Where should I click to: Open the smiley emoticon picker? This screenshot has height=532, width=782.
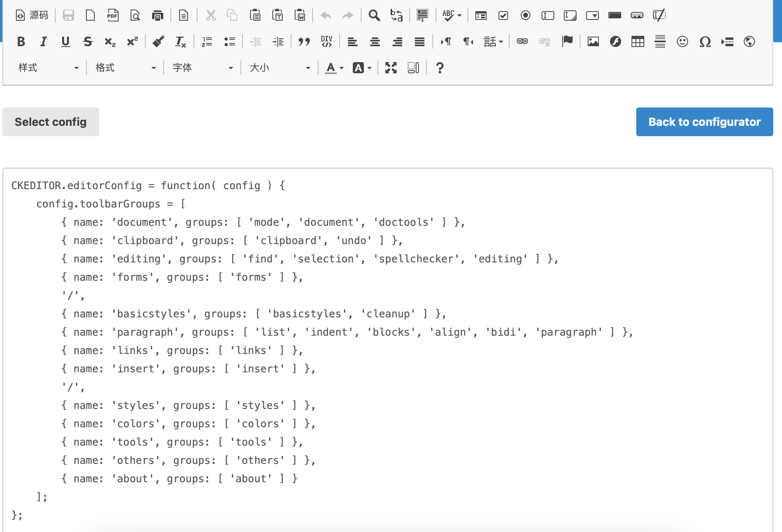click(682, 41)
